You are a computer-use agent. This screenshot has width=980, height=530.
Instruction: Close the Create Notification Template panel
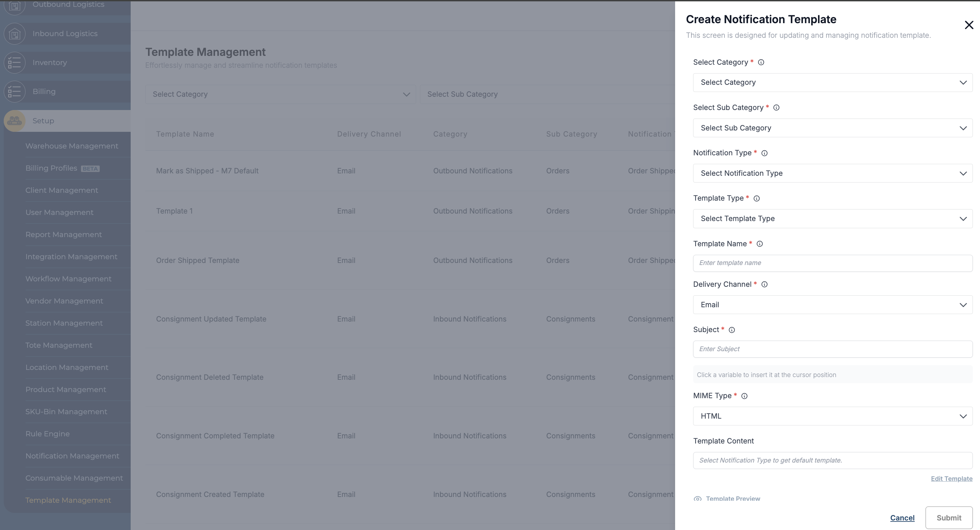point(968,25)
